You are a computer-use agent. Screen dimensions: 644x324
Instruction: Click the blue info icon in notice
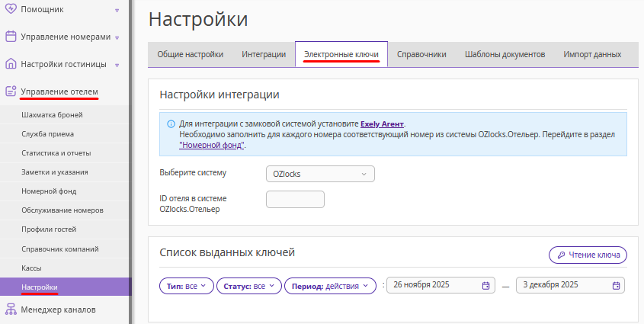(x=171, y=124)
